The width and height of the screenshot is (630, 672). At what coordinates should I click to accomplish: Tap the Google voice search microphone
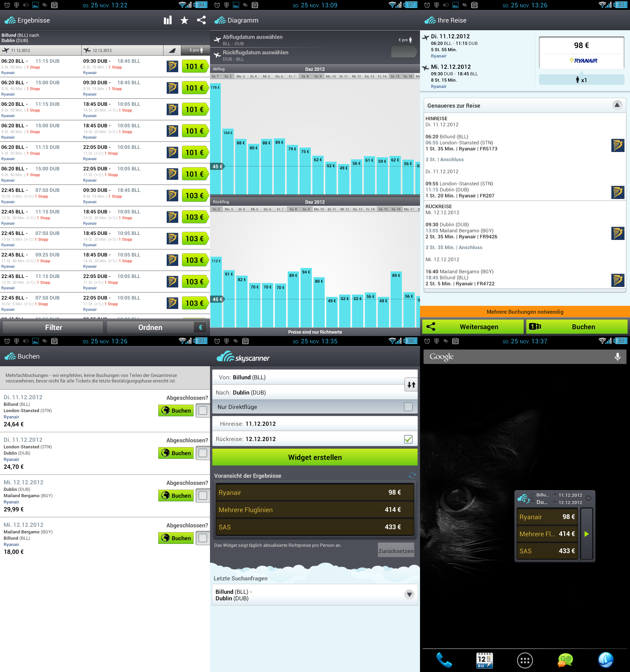617,357
